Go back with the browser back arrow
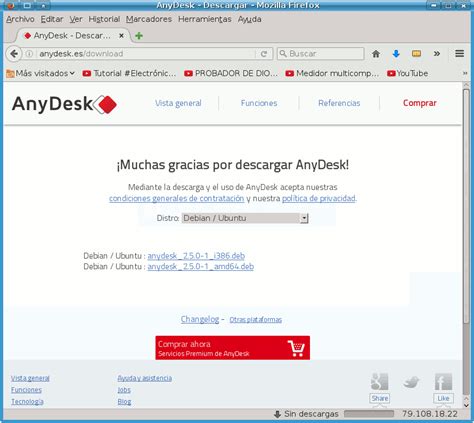 (14, 54)
